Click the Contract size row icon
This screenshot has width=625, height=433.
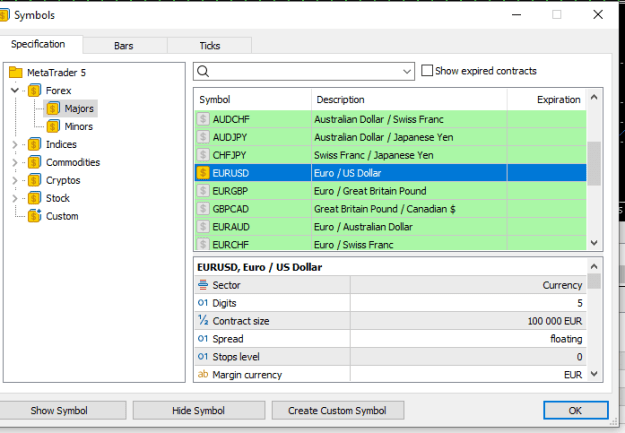[203, 320]
